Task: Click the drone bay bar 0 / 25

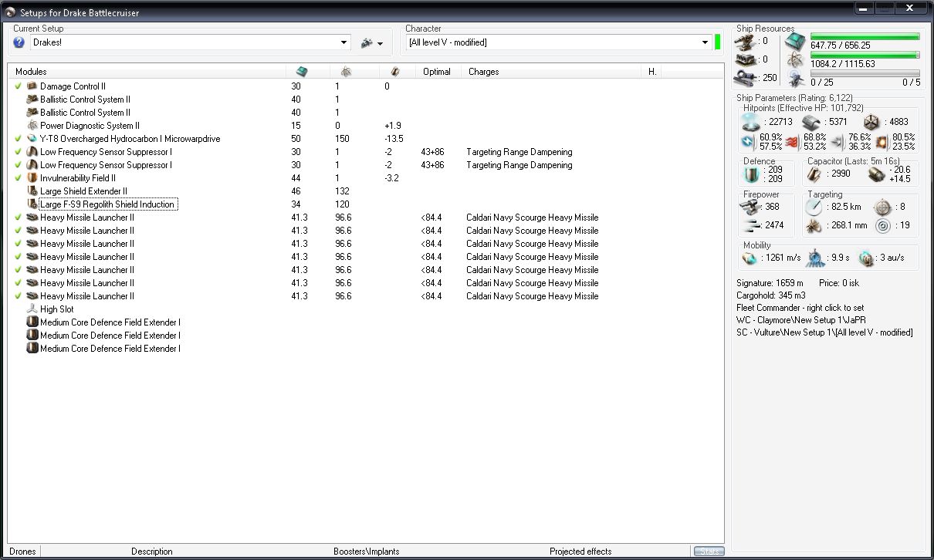Action: (x=865, y=73)
